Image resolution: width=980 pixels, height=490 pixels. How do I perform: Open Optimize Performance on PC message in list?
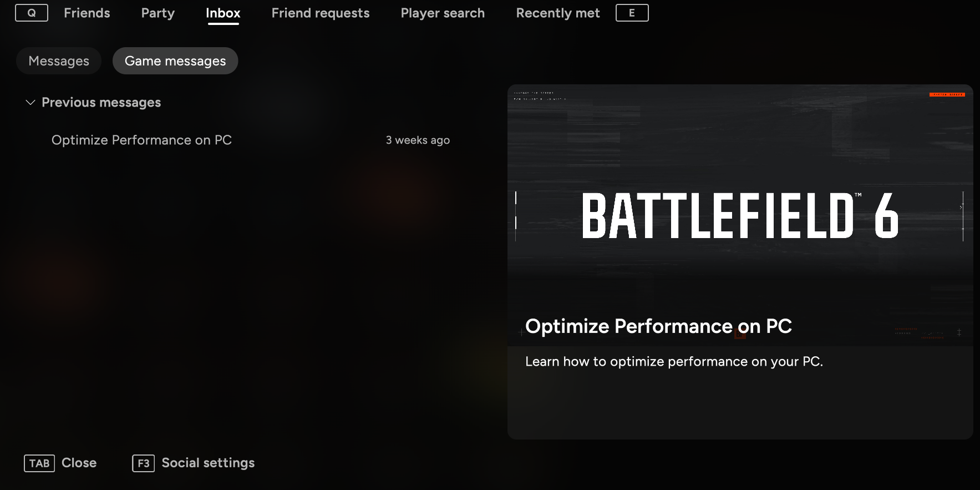coord(141,140)
